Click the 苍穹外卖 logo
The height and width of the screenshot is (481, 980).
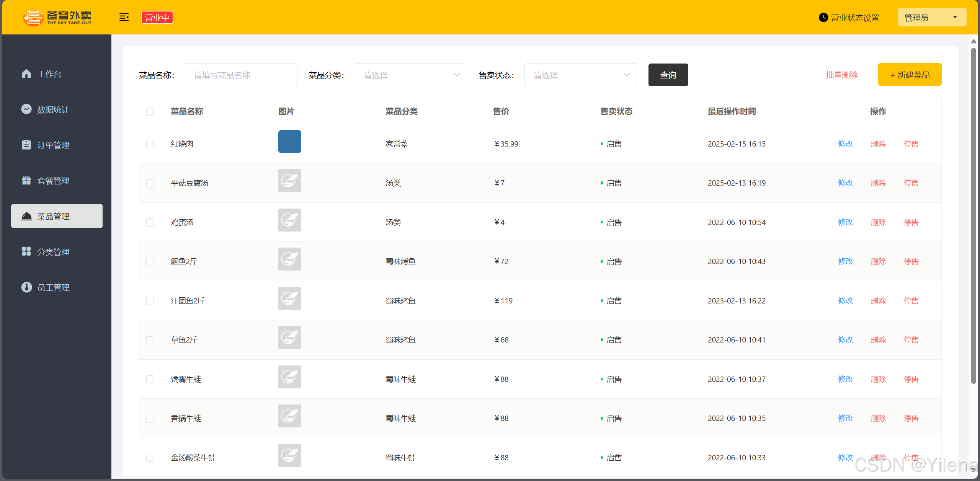[57, 17]
